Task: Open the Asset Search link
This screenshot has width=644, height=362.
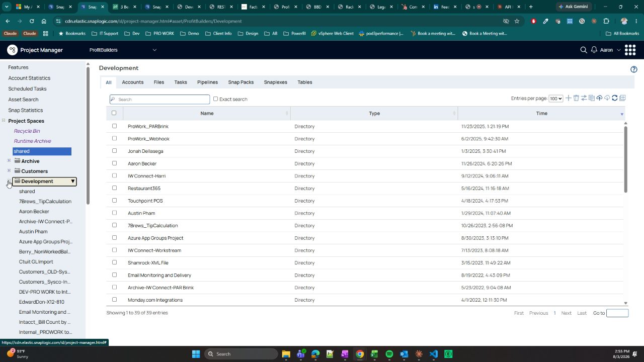Action: 23,100
